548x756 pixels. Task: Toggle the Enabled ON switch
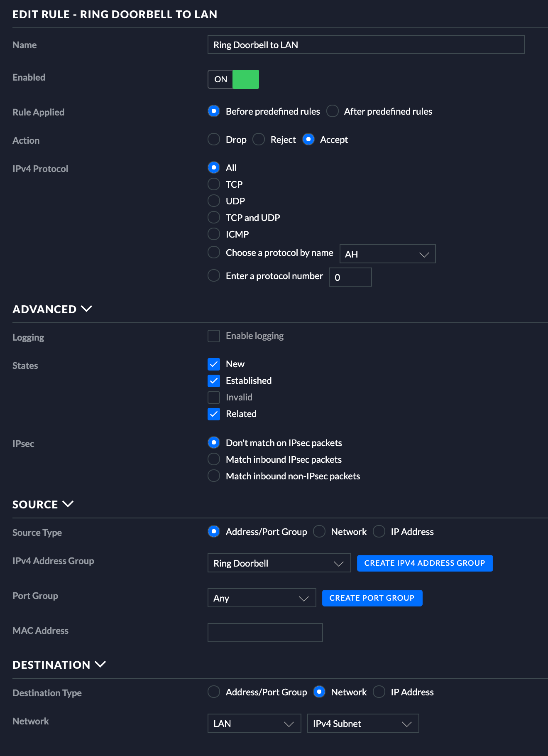coord(233,79)
